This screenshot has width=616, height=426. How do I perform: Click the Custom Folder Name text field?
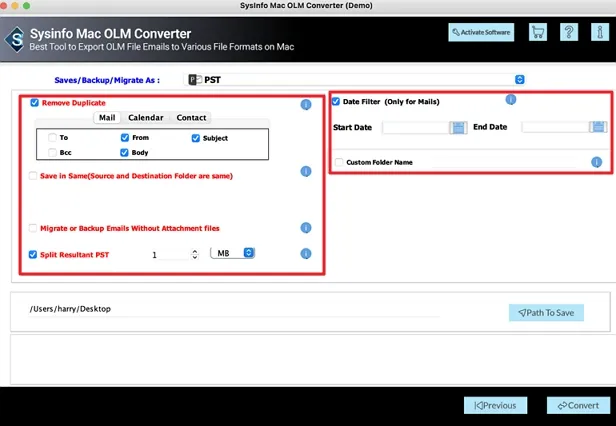pos(503,162)
